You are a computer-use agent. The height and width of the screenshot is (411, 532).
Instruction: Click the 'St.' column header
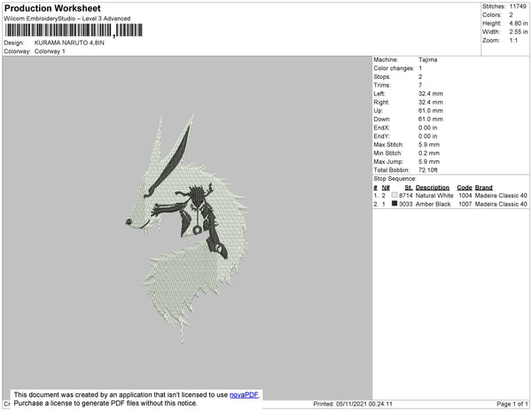click(409, 188)
